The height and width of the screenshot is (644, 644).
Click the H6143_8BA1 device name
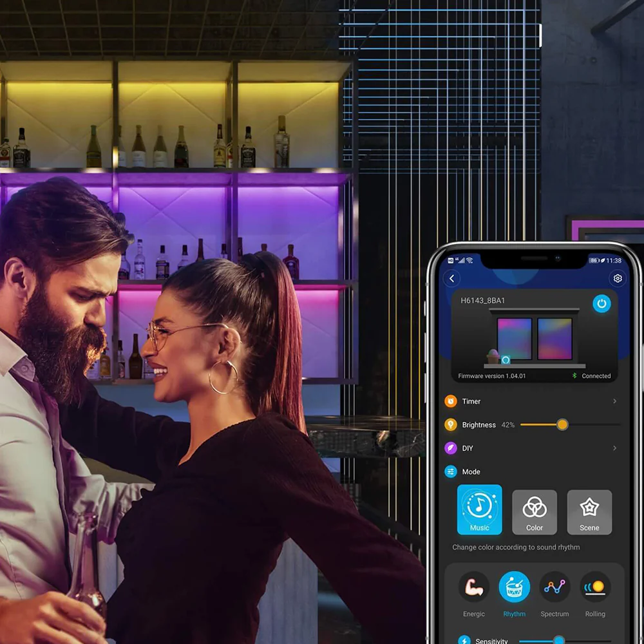[x=483, y=301]
